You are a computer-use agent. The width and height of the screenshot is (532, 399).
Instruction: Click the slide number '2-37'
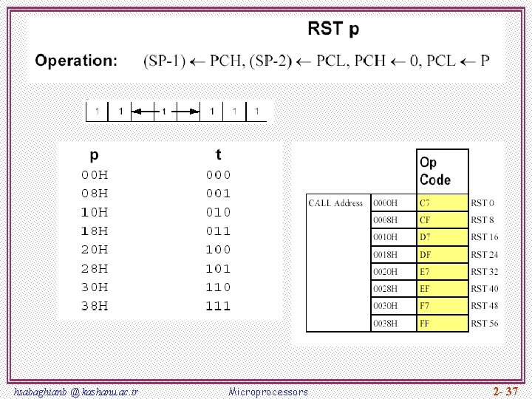[x=506, y=392]
